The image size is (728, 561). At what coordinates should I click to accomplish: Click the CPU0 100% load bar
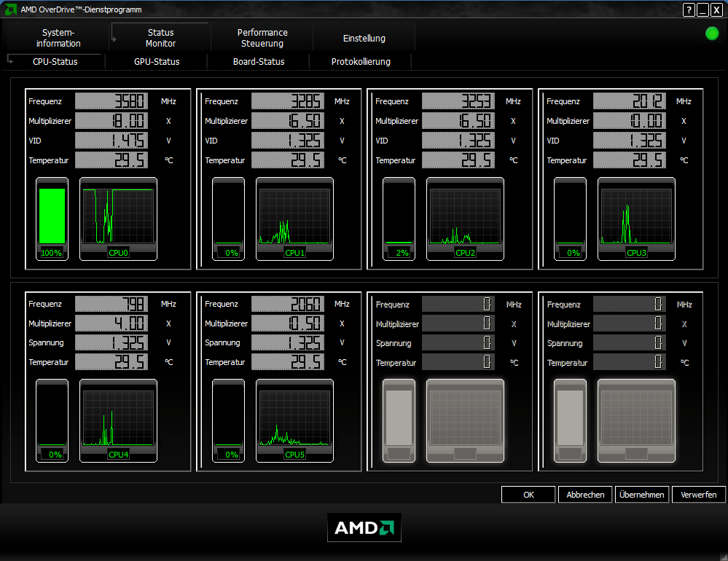[52, 219]
